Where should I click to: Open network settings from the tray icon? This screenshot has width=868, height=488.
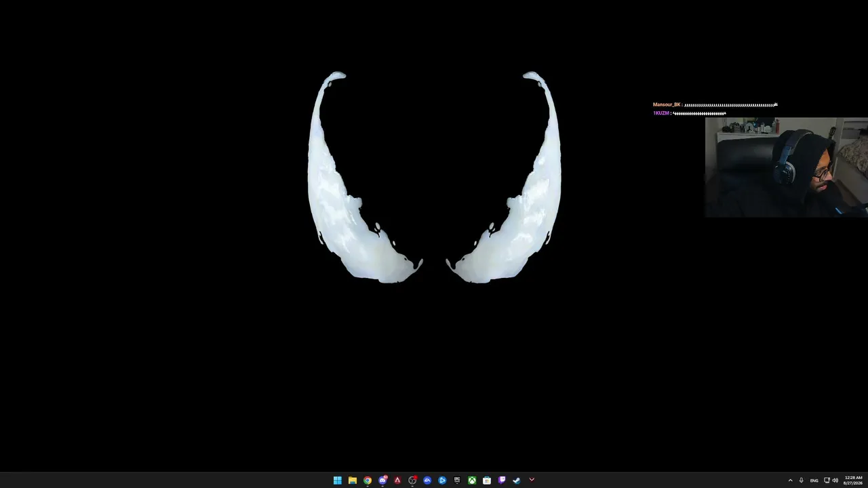click(x=827, y=481)
